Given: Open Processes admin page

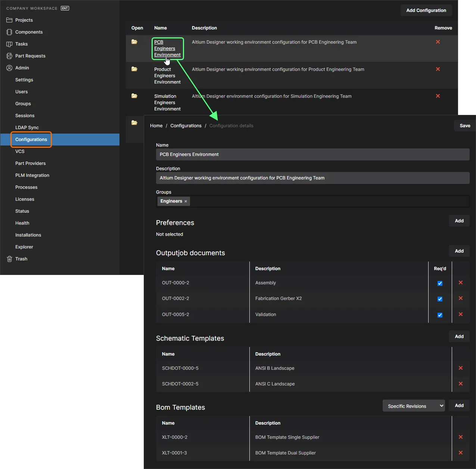Looking at the screenshot, I should click(27, 187).
